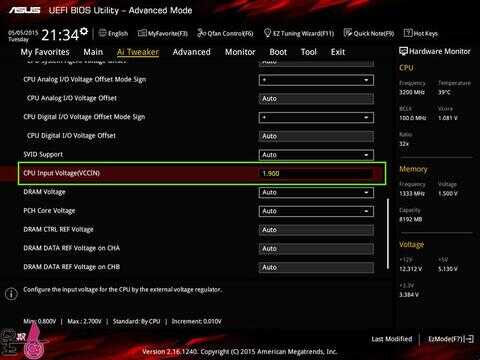Go to the Exit tab

point(338,52)
